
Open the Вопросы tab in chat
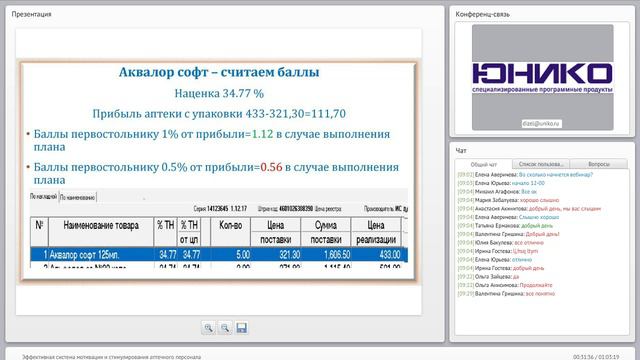tap(599, 164)
